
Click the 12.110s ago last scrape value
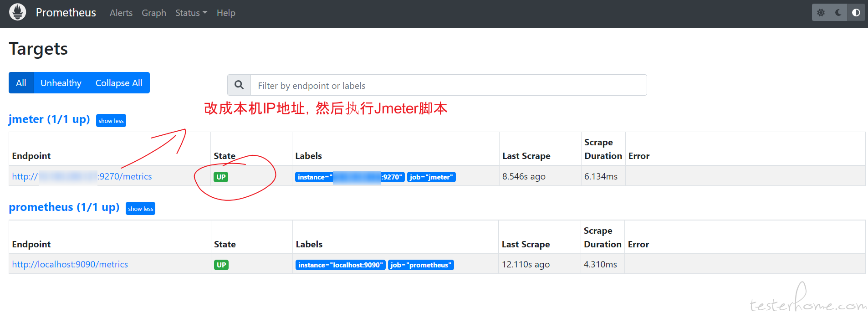point(526,264)
